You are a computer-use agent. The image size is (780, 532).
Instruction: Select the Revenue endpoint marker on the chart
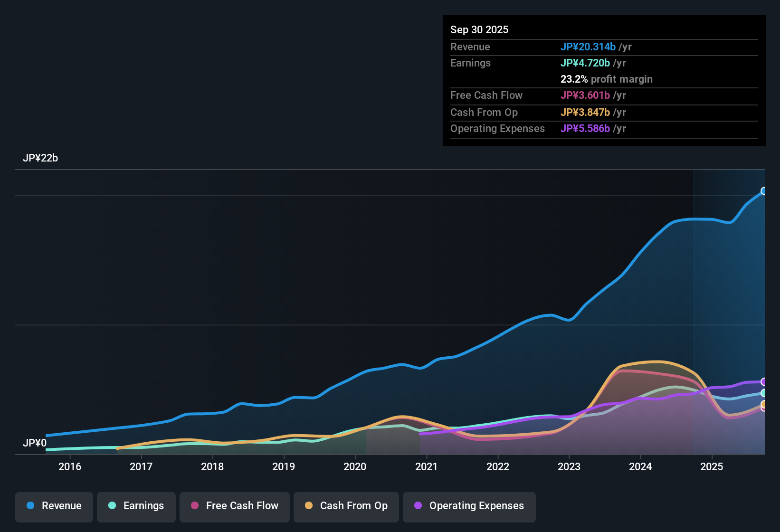tap(764, 191)
